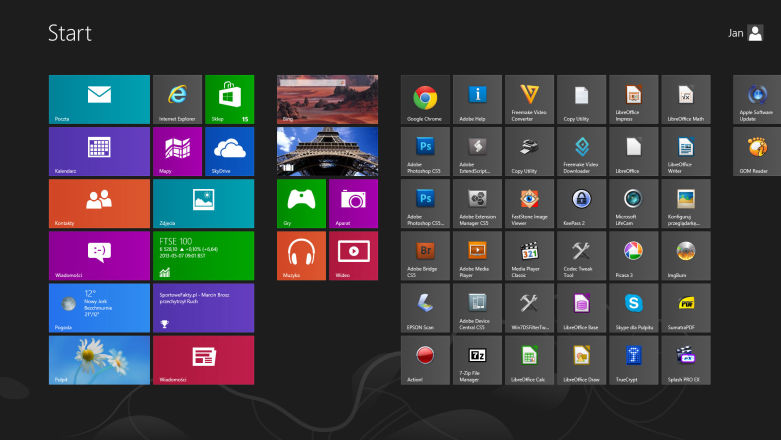Open the Zdjęcia photos tile
The image size is (781, 440).
pos(203,203)
